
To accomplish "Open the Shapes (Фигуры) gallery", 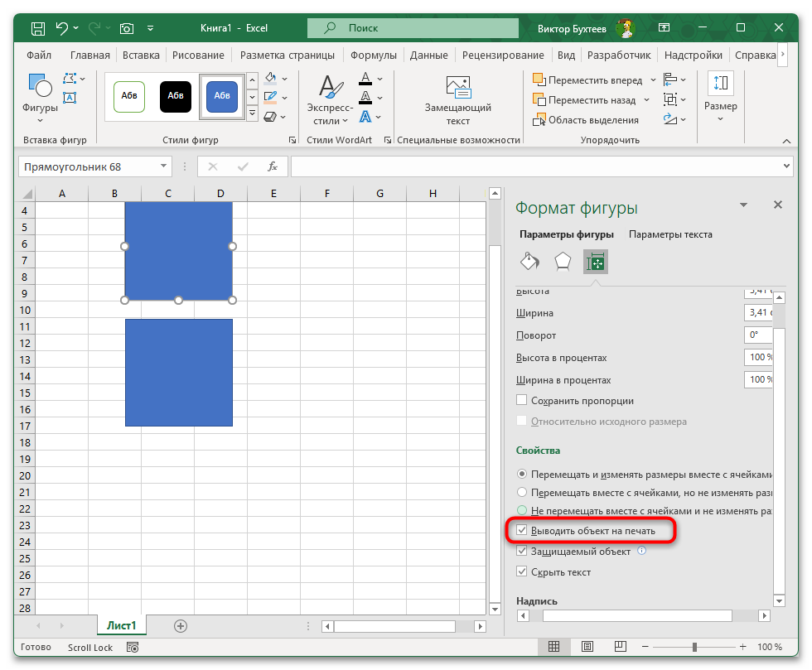I will pos(40,99).
